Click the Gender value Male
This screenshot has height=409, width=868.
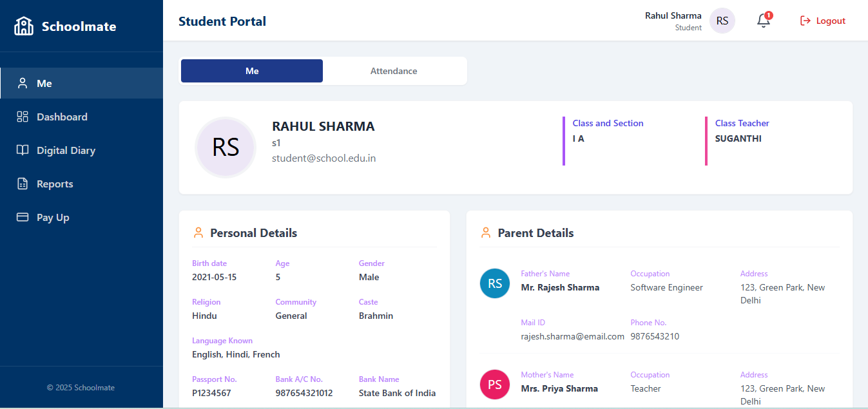pyautogui.click(x=369, y=277)
